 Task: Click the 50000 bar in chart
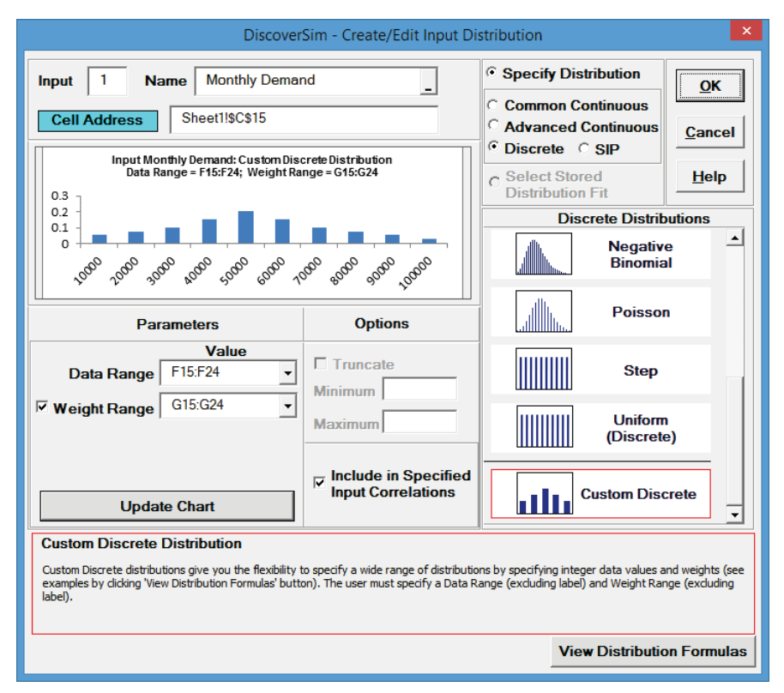pos(245,227)
